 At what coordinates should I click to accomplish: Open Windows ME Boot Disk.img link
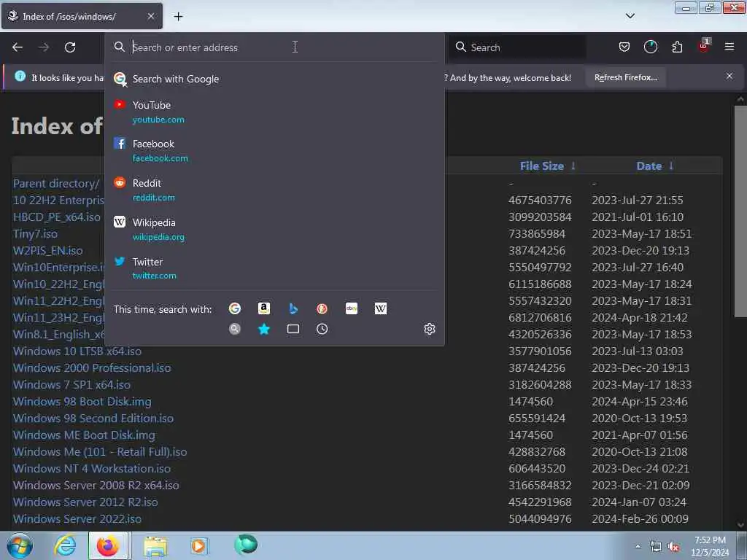pyautogui.click(x=84, y=435)
